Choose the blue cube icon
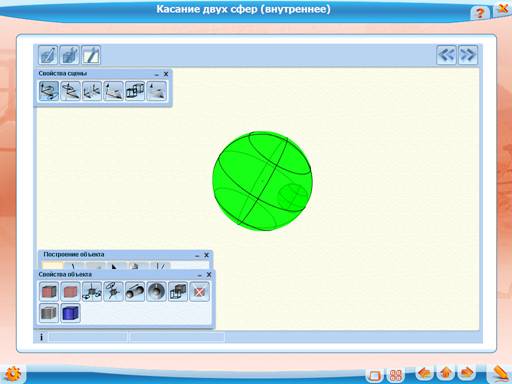The width and height of the screenshot is (512, 384). pos(70,313)
